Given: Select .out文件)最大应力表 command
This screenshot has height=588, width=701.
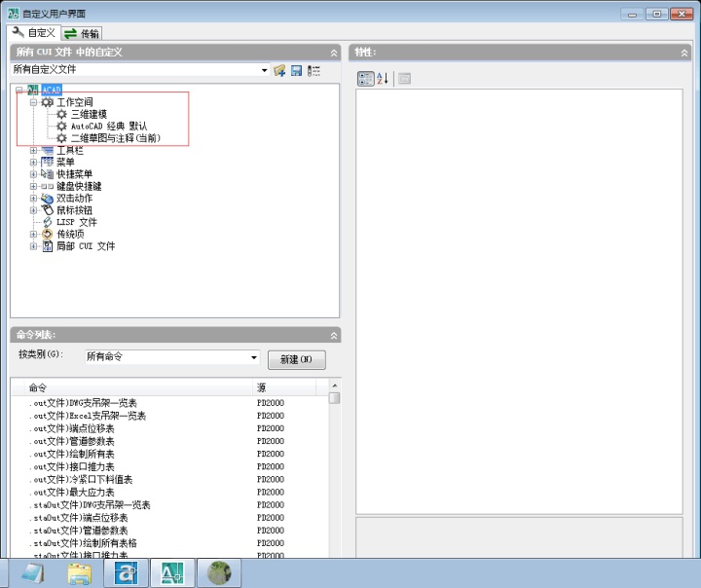Looking at the screenshot, I should point(72,493).
